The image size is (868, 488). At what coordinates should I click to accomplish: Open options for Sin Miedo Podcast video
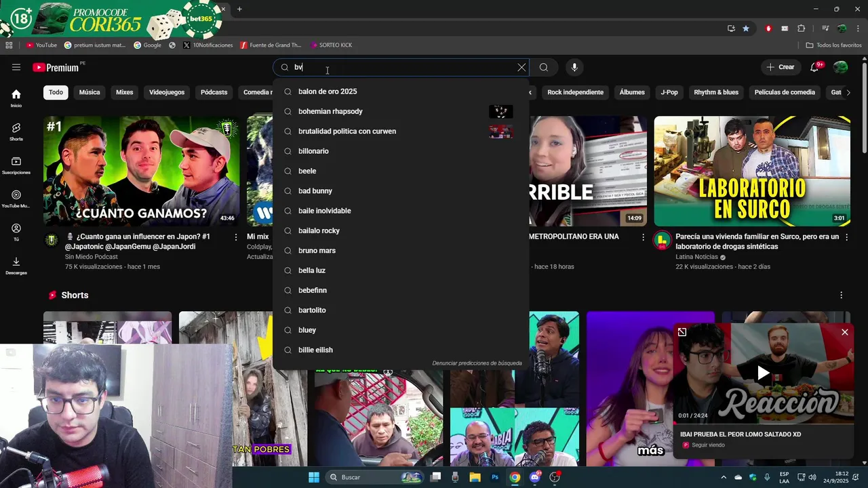(236, 237)
